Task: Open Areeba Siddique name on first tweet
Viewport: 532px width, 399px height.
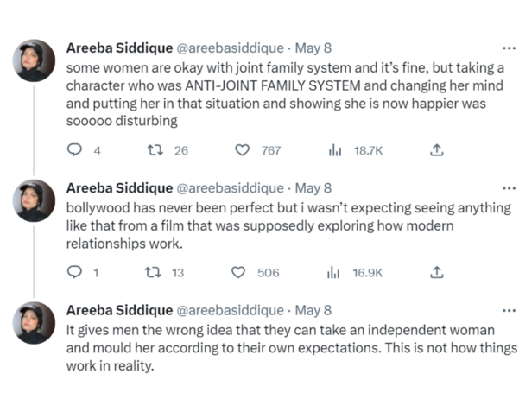Action: (118, 48)
